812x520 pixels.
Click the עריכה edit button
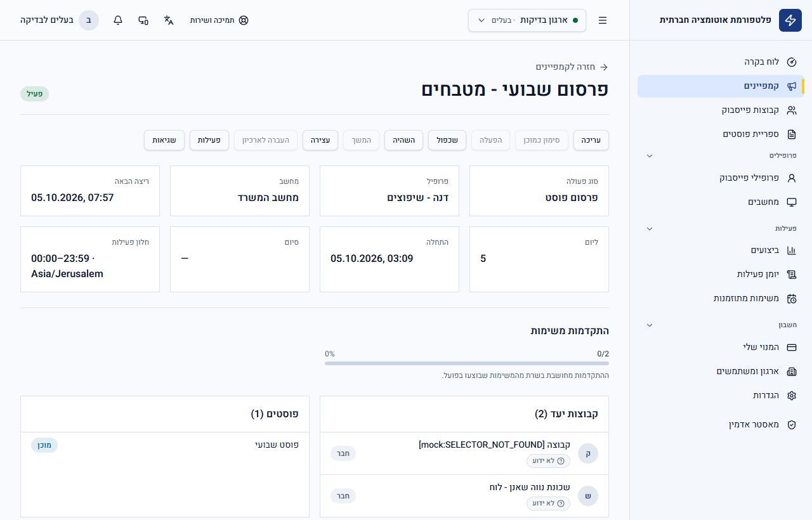[x=591, y=140]
